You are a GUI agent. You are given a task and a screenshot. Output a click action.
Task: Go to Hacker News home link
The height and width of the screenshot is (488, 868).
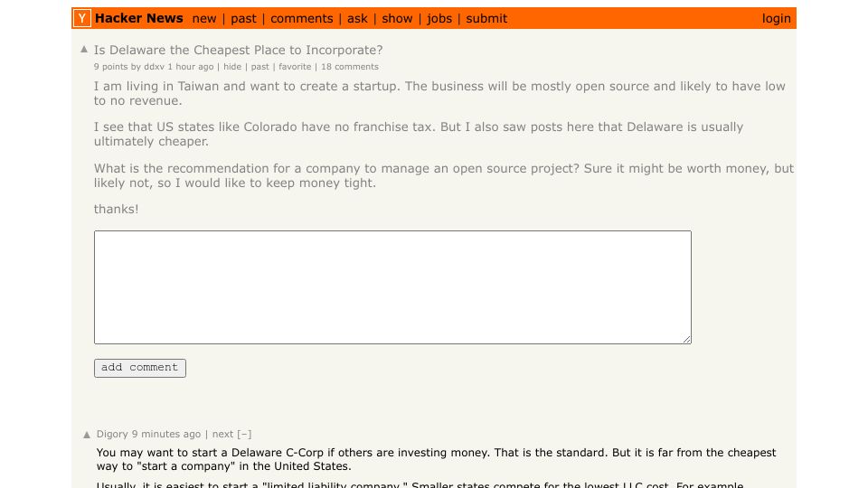pyautogui.click(x=139, y=18)
